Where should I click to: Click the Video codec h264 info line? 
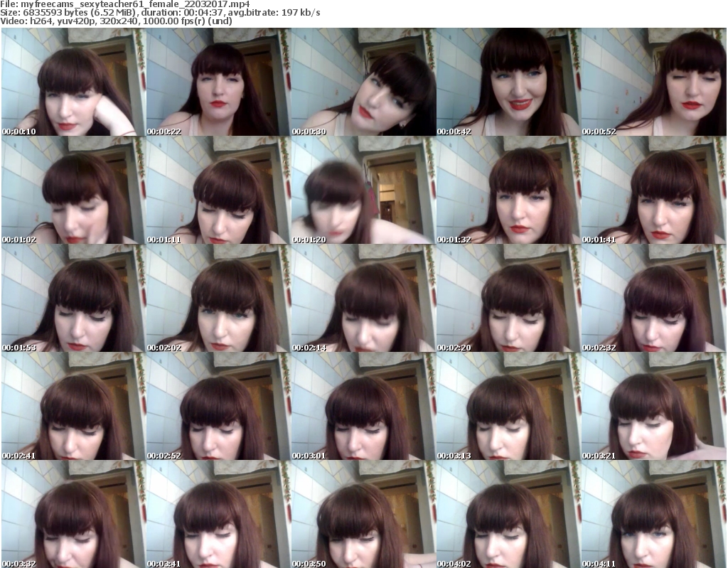tap(116, 21)
